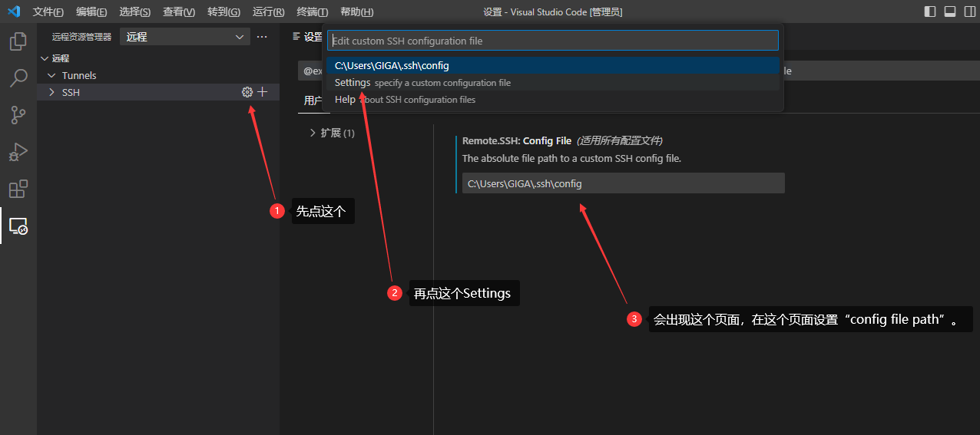Open the three-dot more actions menu

point(262,37)
